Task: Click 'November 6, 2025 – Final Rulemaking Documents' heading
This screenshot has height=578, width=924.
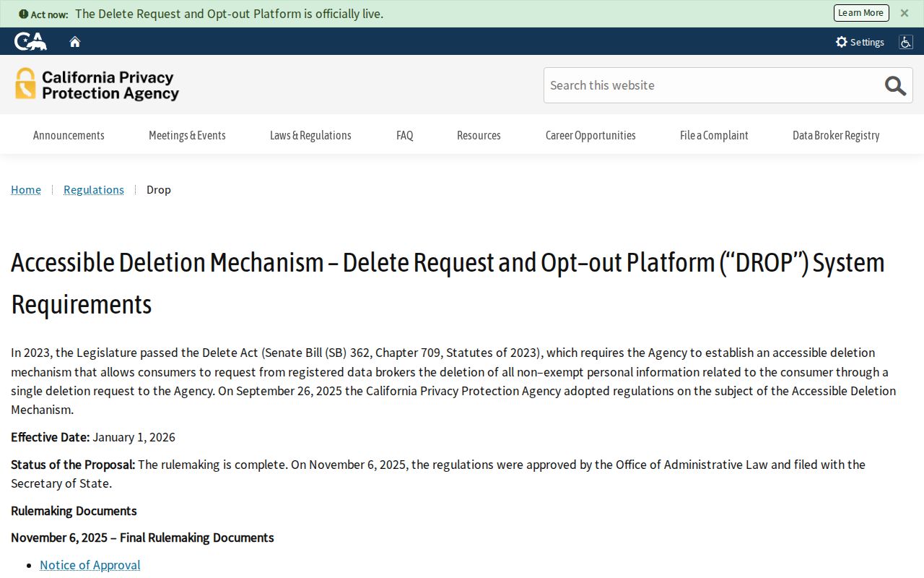Action: (142, 538)
